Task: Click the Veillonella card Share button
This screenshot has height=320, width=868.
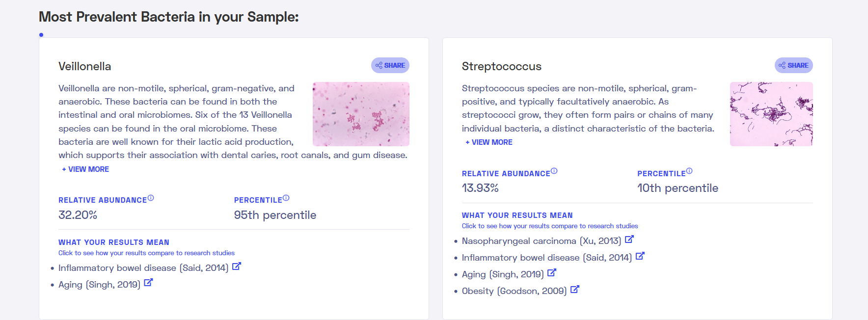Action: coord(390,65)
